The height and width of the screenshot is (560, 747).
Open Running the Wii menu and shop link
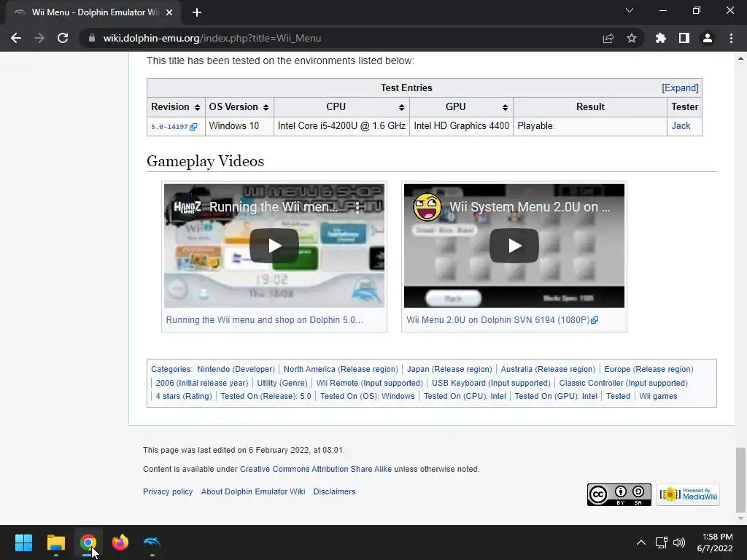tap(264, 320)
